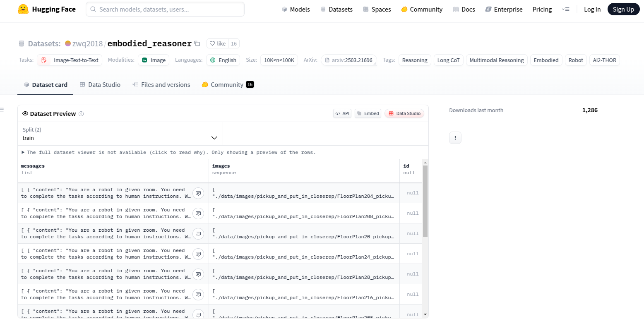Open the red Data Studio button
Screen dimensions: 644x319
pyautogui.click(x=404, y=113)
